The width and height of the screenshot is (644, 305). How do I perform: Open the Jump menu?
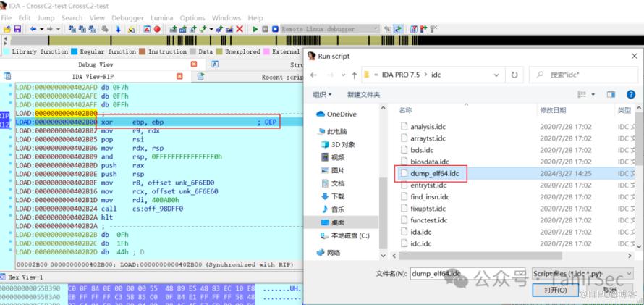coord(46,18)
